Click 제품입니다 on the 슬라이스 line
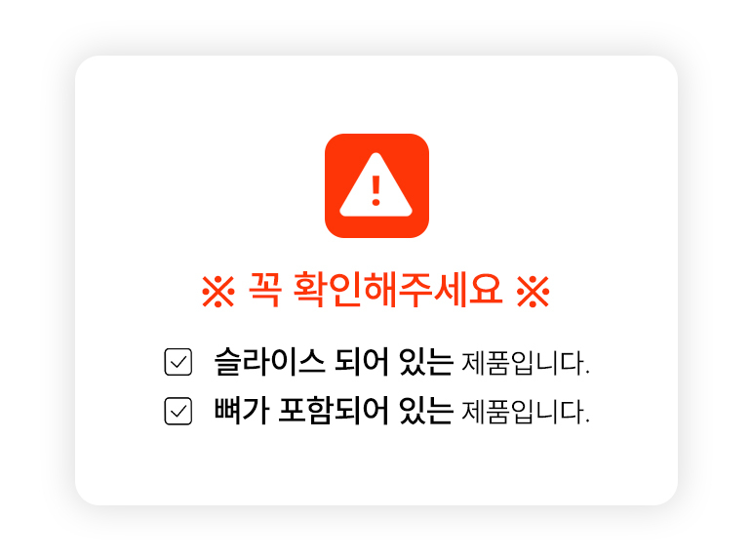This screenshot has height=560, width=751. [524, 363]
